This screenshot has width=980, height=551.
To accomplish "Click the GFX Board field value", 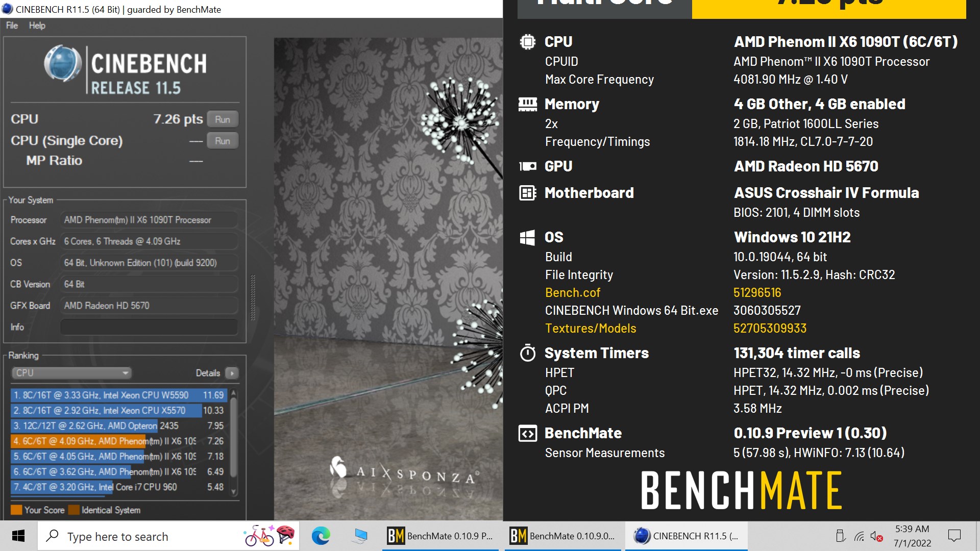I will (149, 306).
